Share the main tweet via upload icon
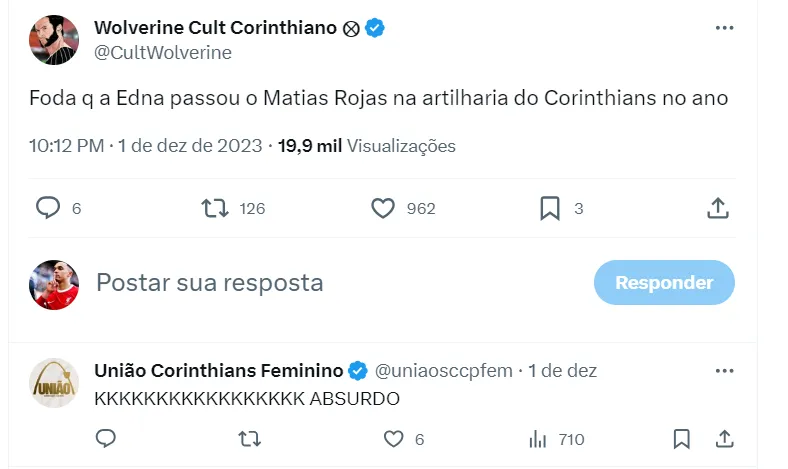This screenshot has width=788, height=469. click(x=717, y=208)
